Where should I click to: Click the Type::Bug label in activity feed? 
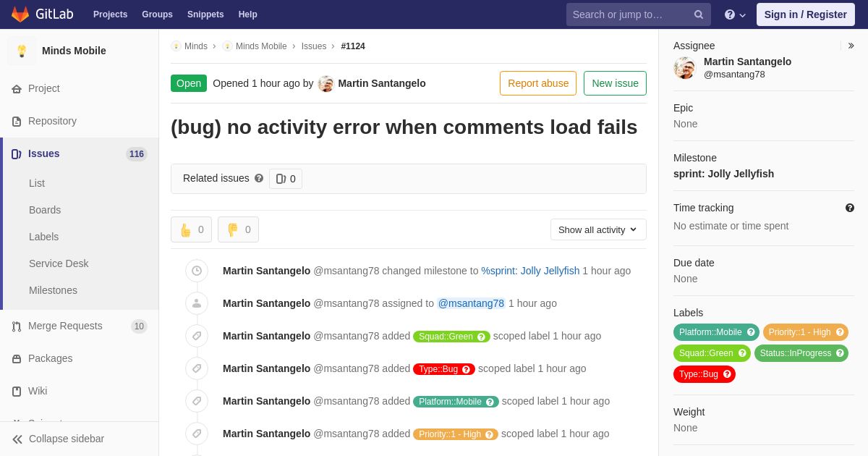click(444, 369)
